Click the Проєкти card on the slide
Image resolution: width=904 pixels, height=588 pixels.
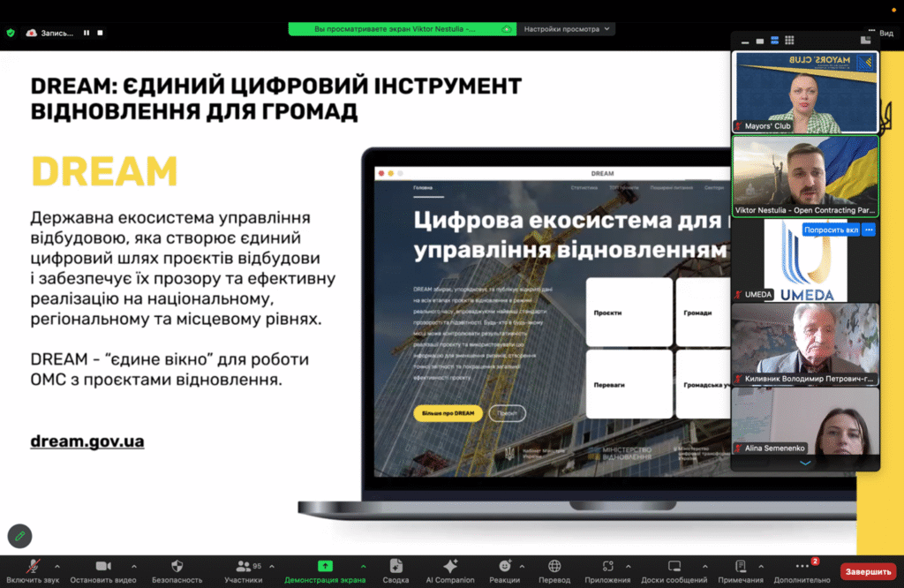point(629,313)
